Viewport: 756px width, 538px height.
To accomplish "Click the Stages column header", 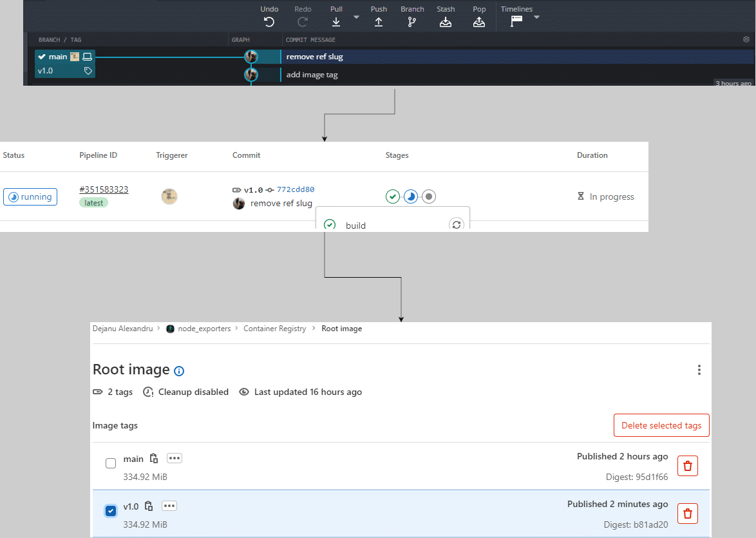I will pos(397,155).
